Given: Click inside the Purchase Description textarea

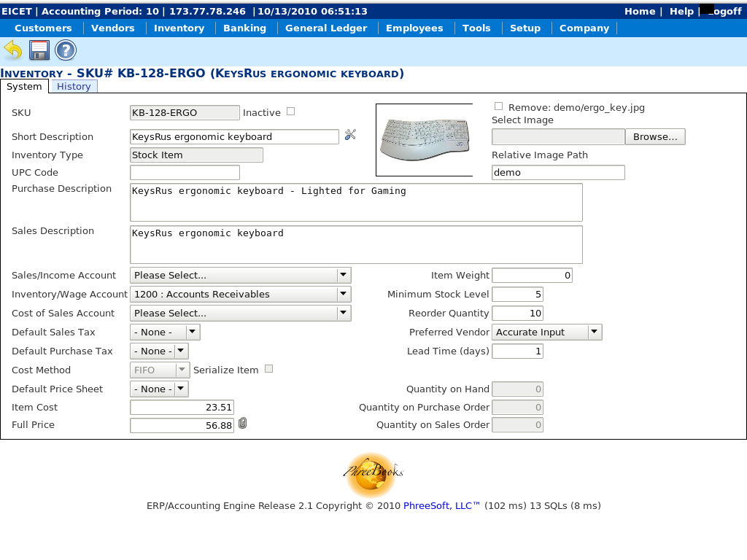Looking at the screenshot, I should tap(356, 203).
